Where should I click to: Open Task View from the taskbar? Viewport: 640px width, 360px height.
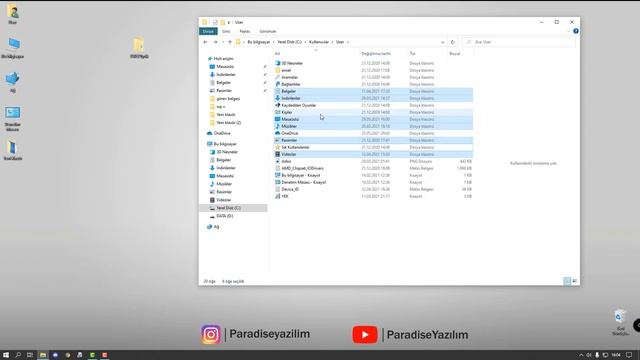(x=30, y=355)
